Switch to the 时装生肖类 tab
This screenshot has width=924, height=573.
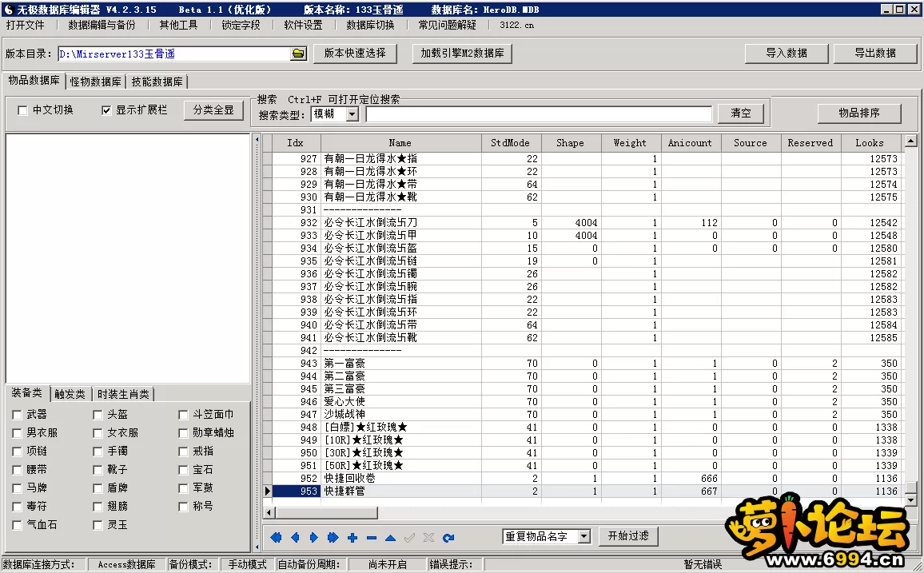coord(123,394)
